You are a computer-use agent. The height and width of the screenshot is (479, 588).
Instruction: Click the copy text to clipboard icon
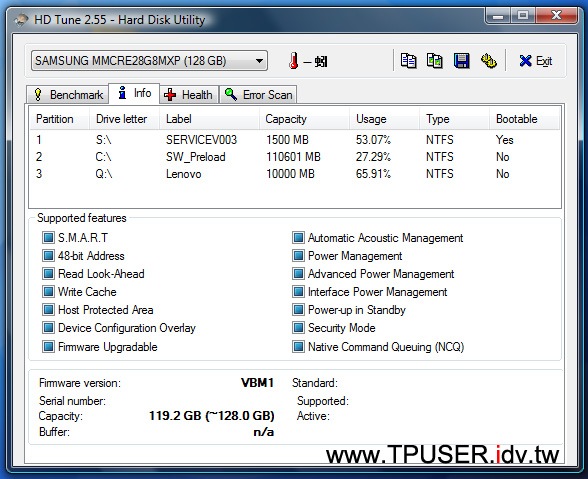408,61
